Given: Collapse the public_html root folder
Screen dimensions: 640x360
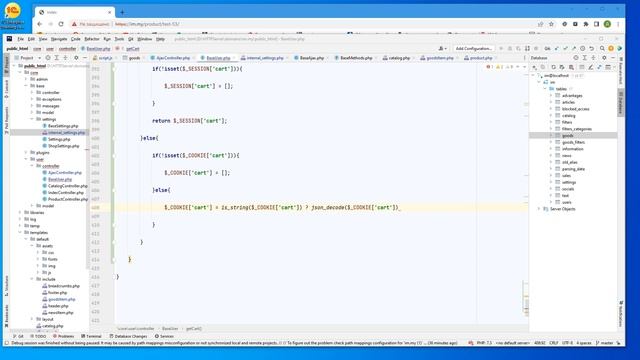Looking at the screenshot, I should 14,66.
